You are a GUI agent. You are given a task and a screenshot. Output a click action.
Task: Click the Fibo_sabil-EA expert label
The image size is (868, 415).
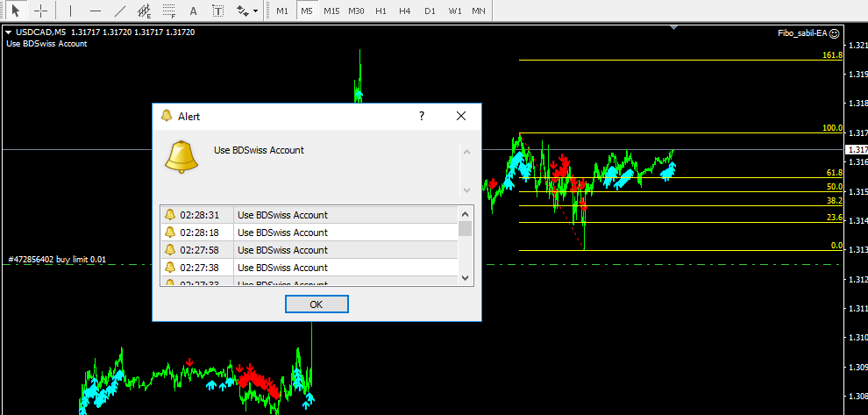click(802, 33)
